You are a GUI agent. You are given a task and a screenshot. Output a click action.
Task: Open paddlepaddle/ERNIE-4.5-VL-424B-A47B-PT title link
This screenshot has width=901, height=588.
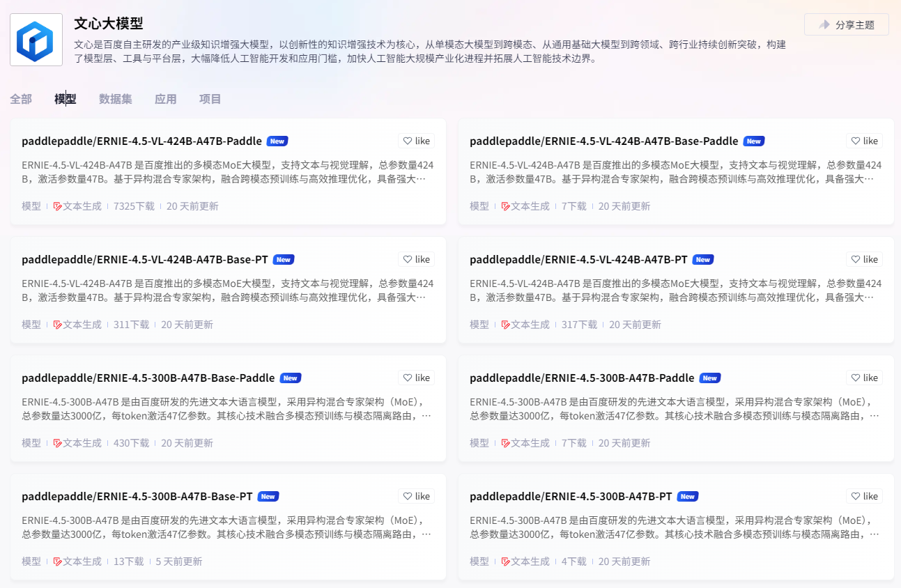578,259
